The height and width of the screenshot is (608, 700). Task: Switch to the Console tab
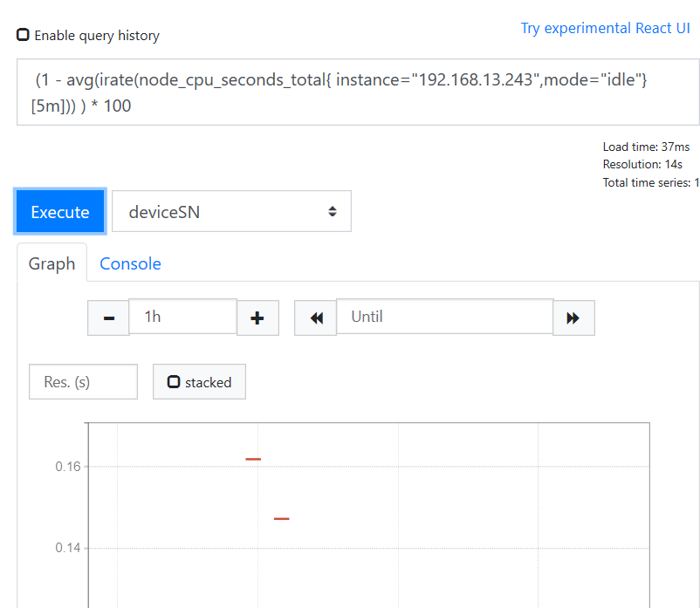coord(130,263)
